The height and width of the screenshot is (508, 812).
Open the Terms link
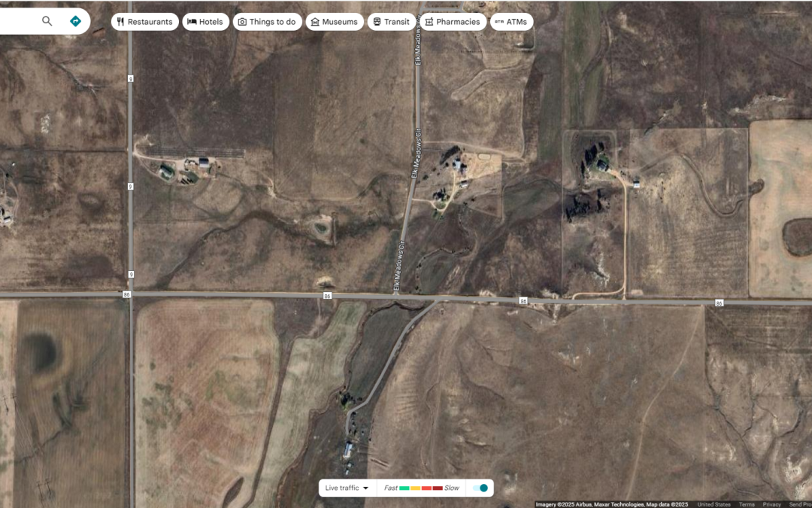pos(746,503)
